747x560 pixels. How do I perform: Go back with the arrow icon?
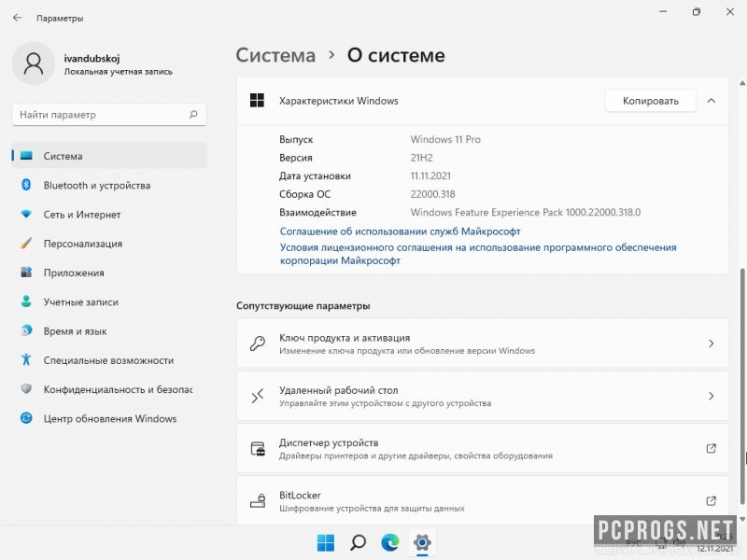tap(18, 18)
